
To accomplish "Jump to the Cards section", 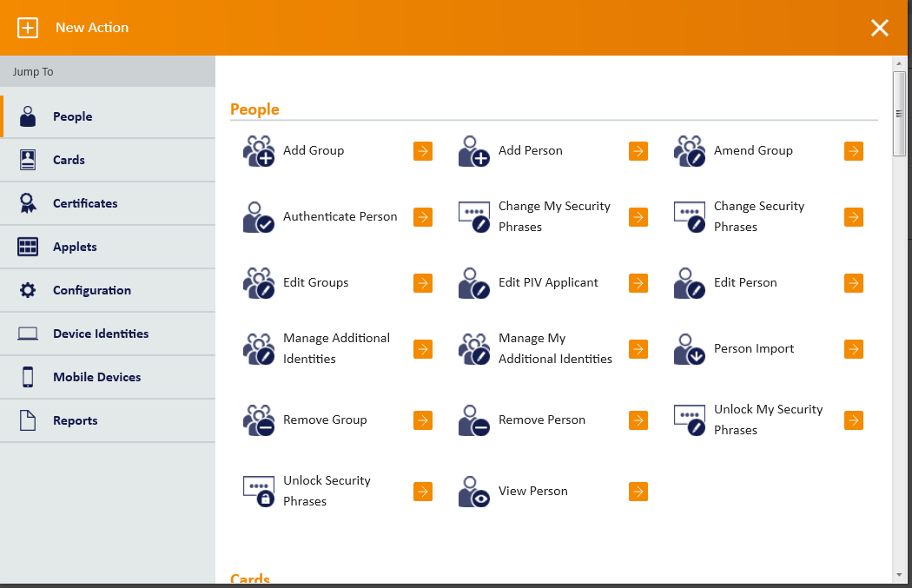I will click(x=69, y=160).
